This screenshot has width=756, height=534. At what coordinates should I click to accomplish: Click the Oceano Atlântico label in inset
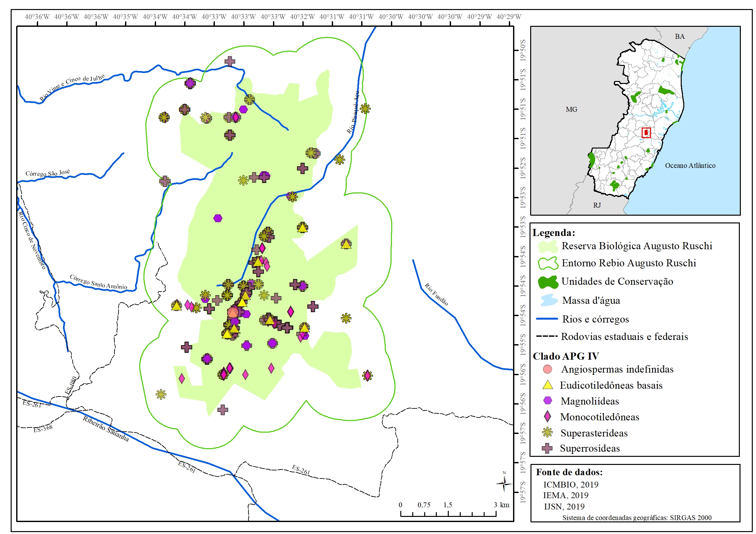pyautogui.click(x=690, y=166)
